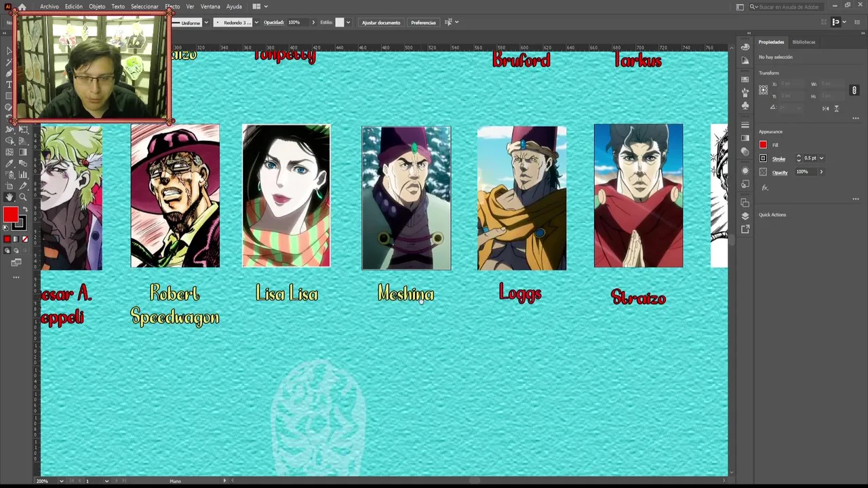The width and height of the screenshot is (868, 488).
Task: Open the Symbols panel dock icon
Action: [745, 106]
